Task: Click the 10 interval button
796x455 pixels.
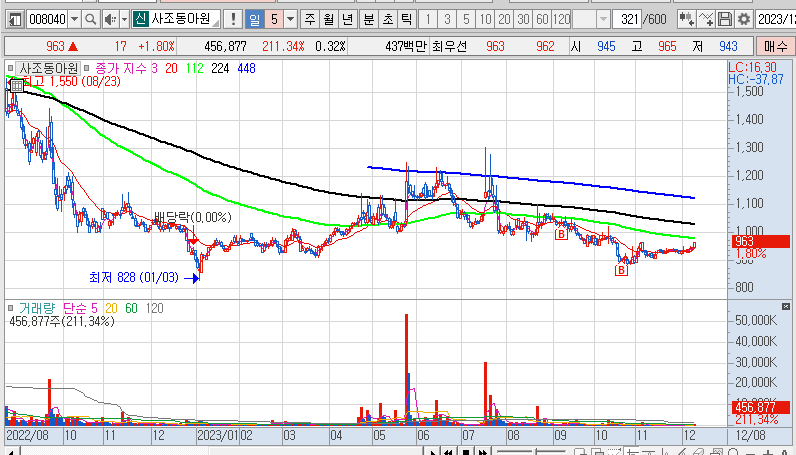Action: (485, 20)
